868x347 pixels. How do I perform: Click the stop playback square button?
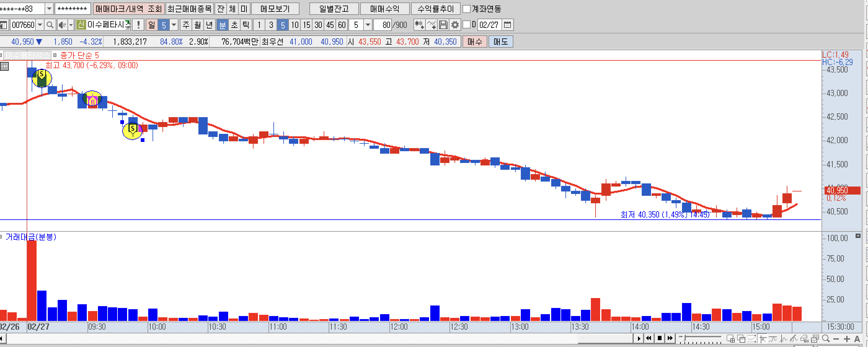(659, 338)
